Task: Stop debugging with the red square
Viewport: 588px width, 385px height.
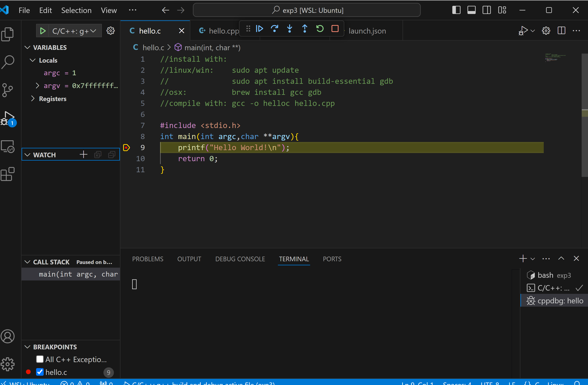Action: point(335,29)
